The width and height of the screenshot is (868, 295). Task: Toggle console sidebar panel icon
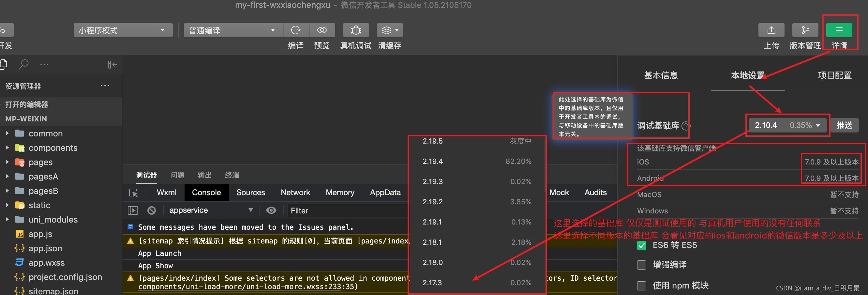pyautogui.click(x=133, y=210)
